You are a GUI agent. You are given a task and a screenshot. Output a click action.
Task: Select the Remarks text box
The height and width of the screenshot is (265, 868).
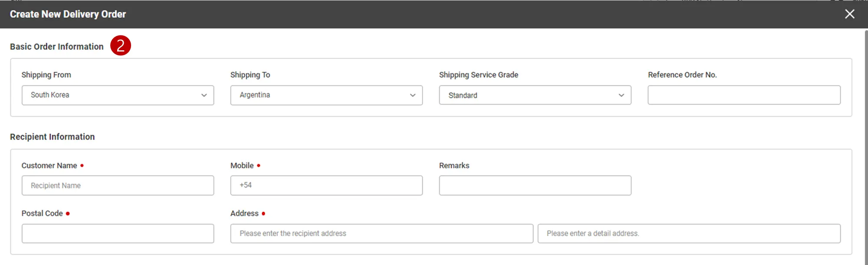pyautogui.click(x=535, y=185)
